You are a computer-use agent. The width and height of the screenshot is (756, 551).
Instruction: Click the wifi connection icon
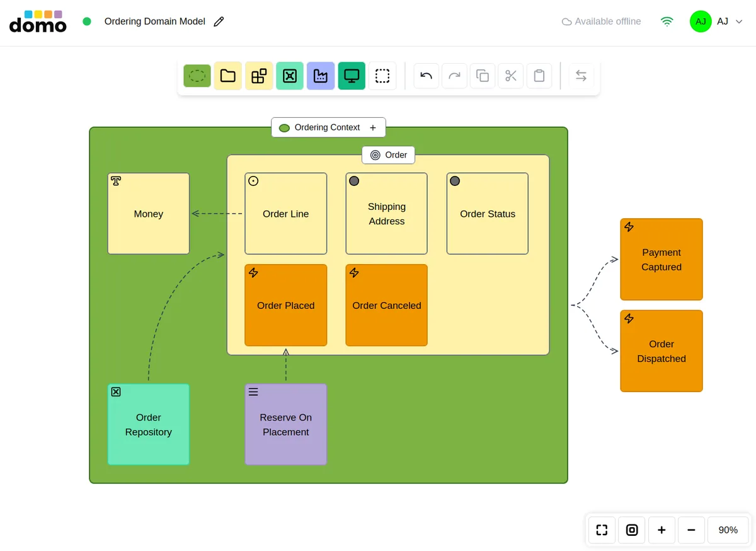coord(667,21)
